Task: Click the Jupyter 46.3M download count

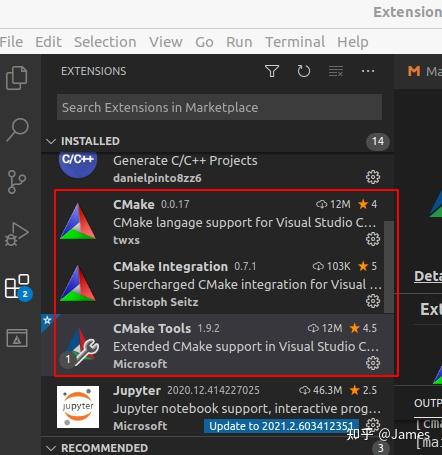Action: (321, 390)
